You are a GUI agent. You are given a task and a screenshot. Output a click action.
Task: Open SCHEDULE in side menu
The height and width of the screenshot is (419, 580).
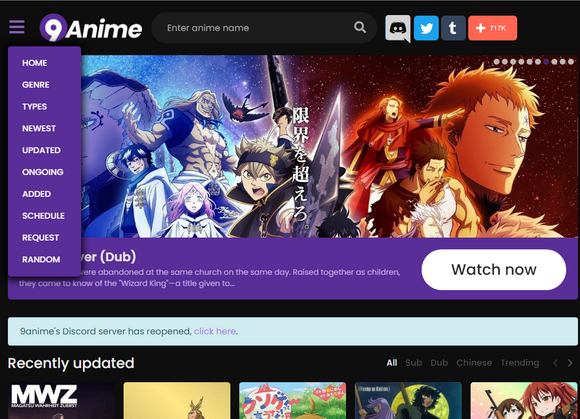[x=43, y=216]
